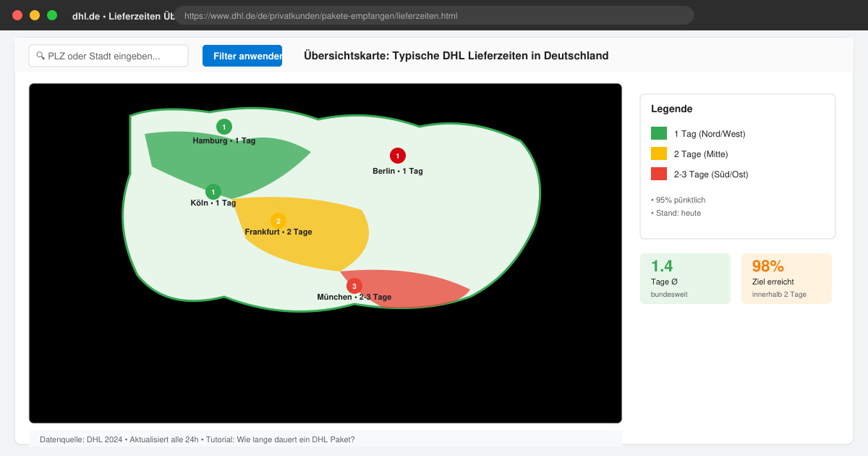Click the red Berlin map marker

point(398,156)
